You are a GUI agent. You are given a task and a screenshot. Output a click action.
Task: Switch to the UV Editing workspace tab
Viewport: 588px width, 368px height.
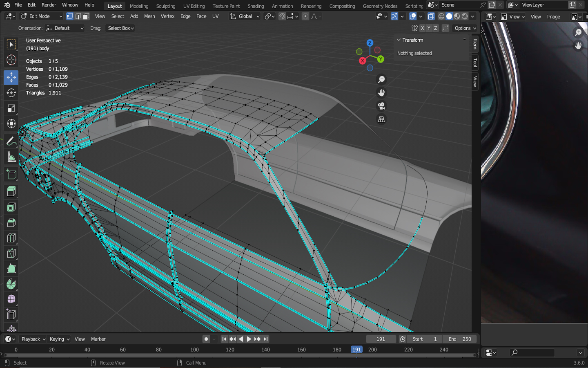pyautogui.click(x=194, y=6)
